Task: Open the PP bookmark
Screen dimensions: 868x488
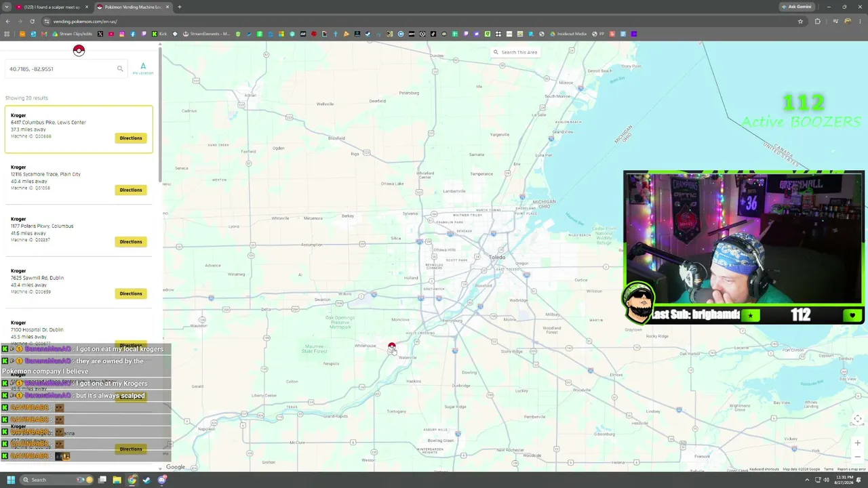Action: click(597, 34)
